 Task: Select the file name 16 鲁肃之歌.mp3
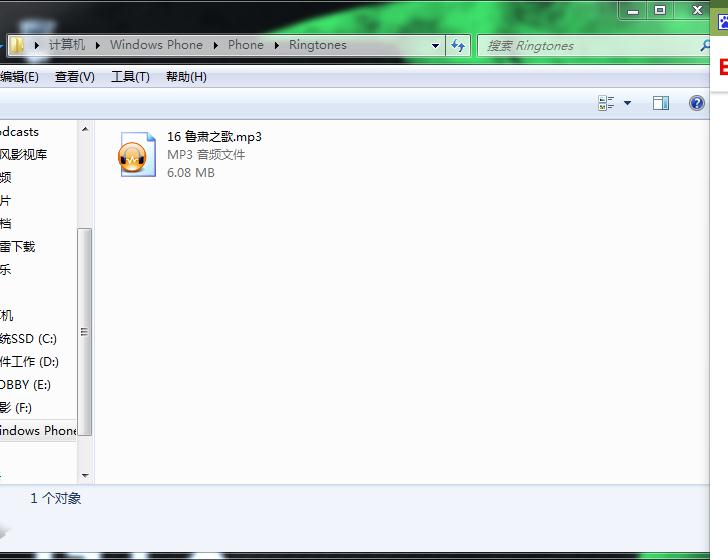[214, 137]
